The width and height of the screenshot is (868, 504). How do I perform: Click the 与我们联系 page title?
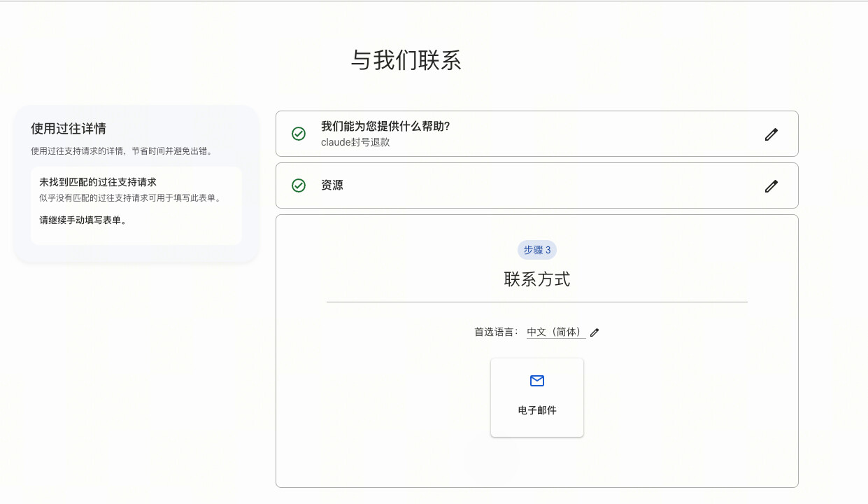pos(406,61)
